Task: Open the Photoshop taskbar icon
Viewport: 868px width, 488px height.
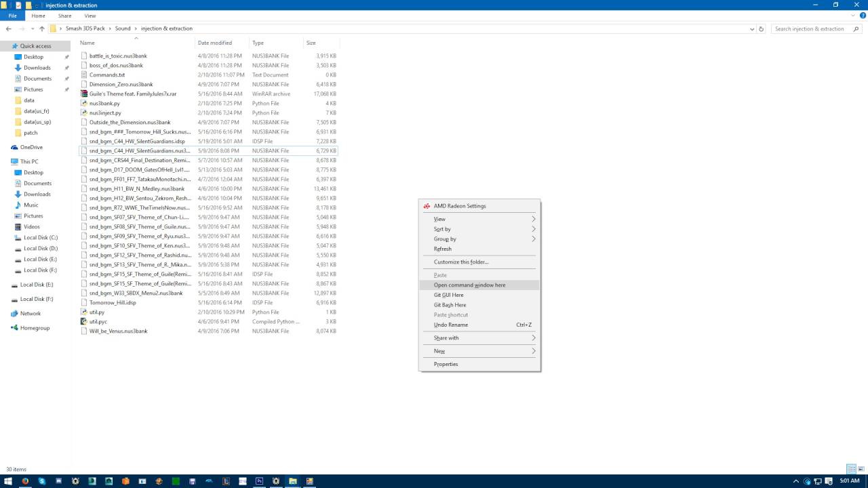Action: click(259, 481)
